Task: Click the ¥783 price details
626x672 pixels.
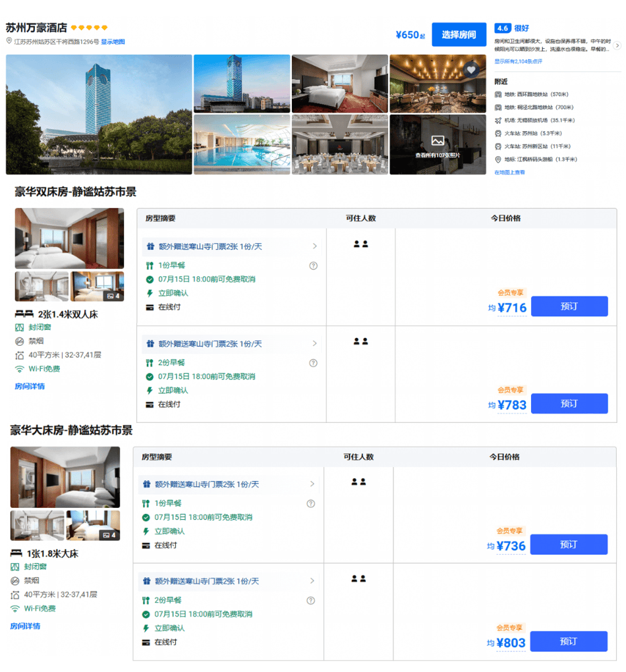Action: pos(512,405)
